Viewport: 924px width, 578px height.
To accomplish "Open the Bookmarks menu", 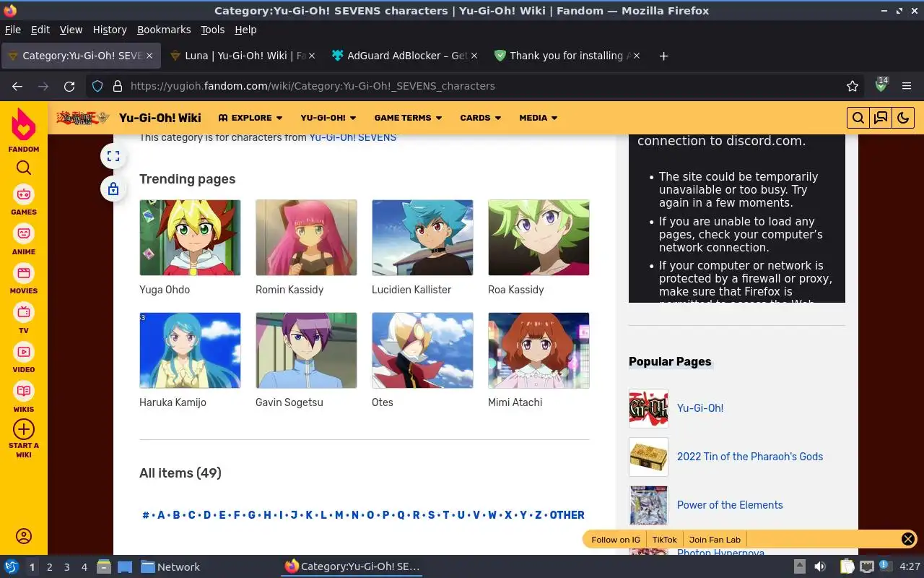I will pyautogui.click(x=164, y=30).
